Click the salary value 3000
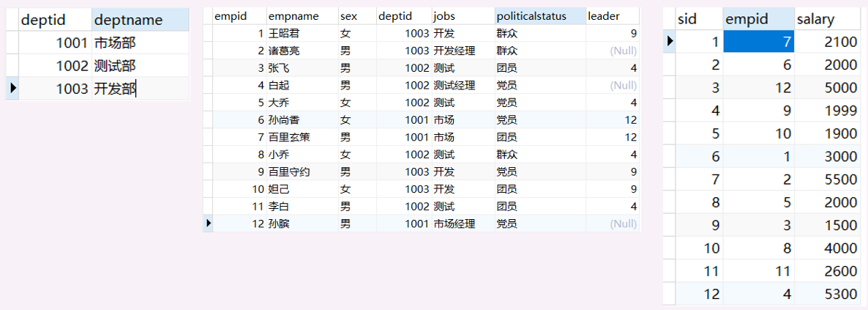Image resolution: width=868 pixels, height=310 pixels. [828, 156]
